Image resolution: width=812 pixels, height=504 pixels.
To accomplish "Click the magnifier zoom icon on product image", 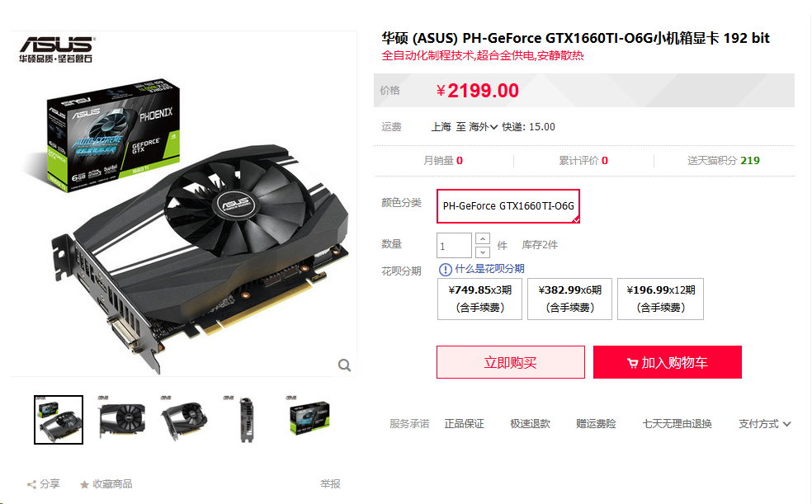I will point(344,365).
